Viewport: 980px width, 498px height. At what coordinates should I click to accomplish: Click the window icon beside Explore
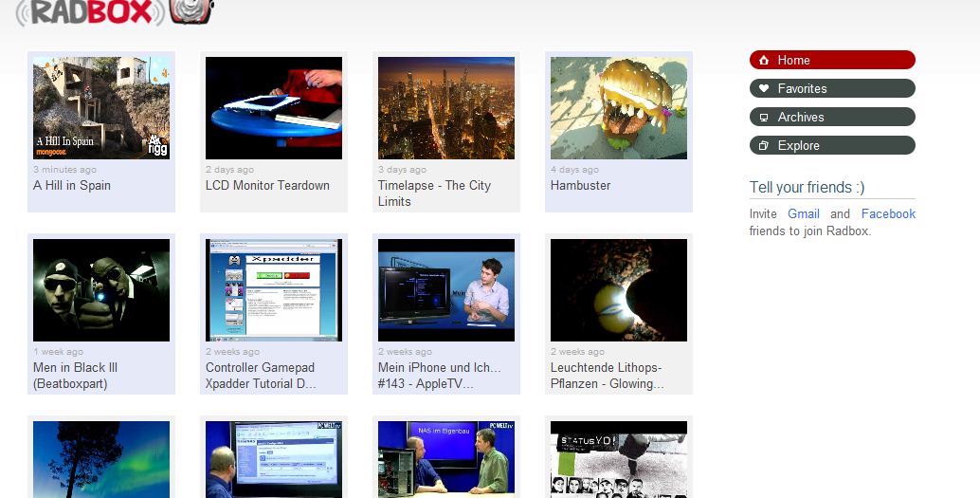pyautogui.click(x=764, y=145)
